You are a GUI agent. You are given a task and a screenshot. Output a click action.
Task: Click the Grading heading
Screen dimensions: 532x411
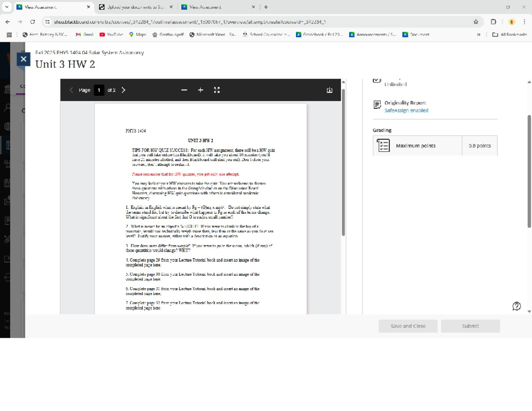382,130
